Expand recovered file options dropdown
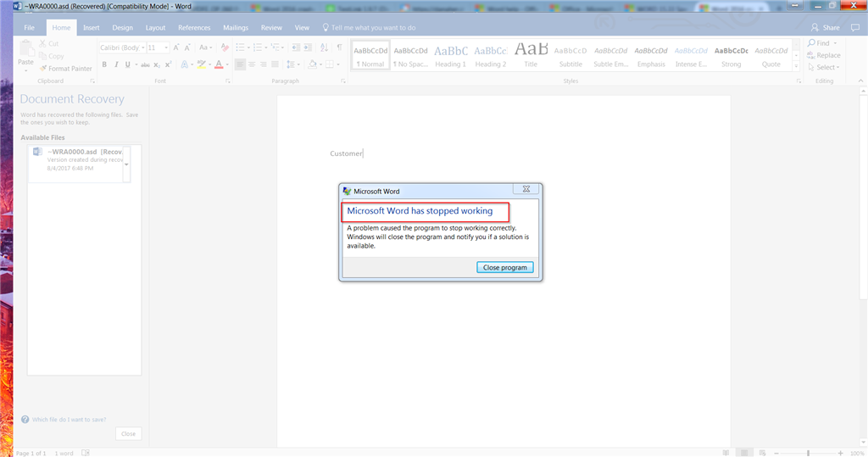The width and height of the screenshot is (868, 457). pyautogui.click(x=126, y=164)
